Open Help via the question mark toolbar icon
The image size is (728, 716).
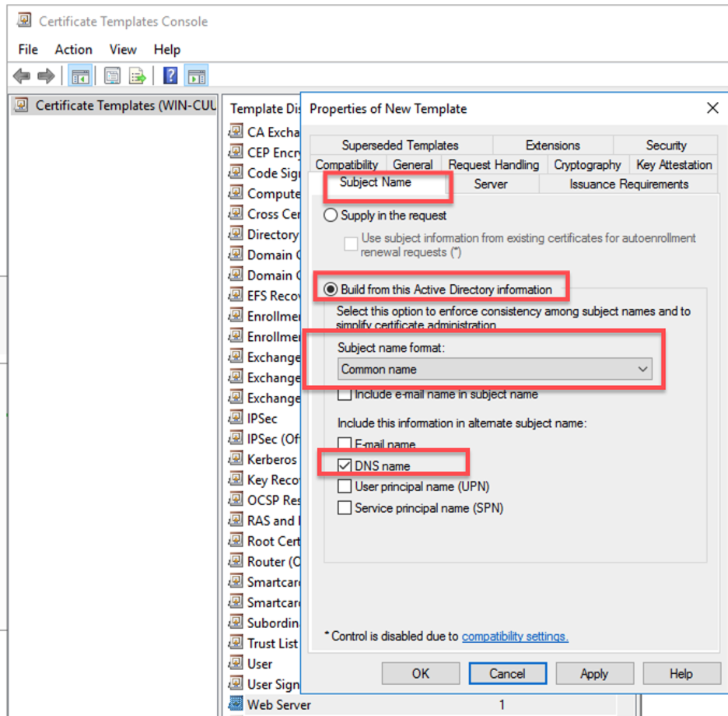(170, 75)
